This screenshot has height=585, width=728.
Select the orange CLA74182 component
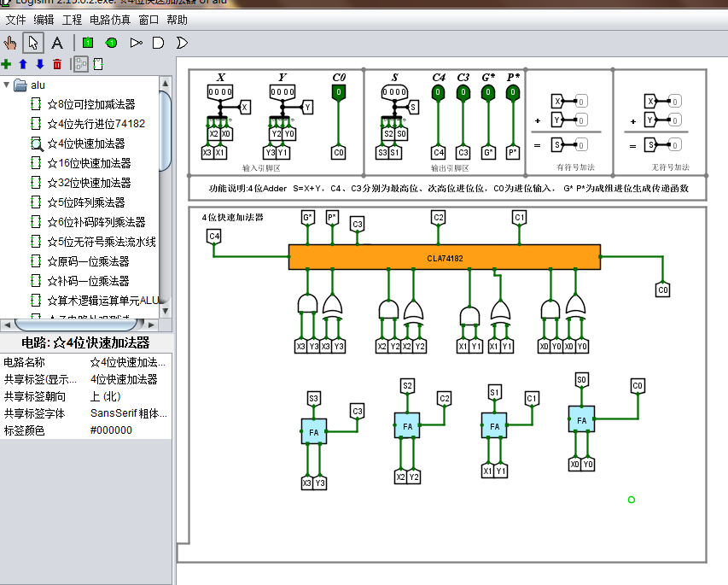pyautogui.click(x=445, y=257)
